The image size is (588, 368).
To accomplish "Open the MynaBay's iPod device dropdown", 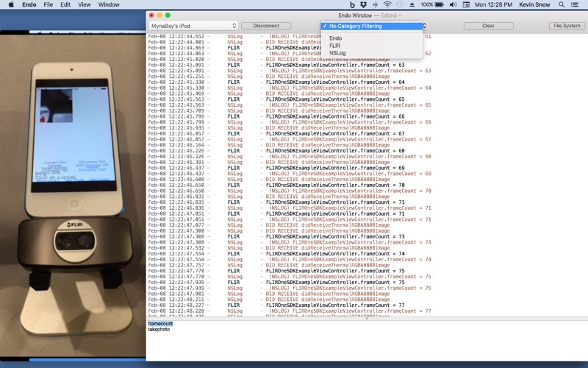I will pos(193,26).
